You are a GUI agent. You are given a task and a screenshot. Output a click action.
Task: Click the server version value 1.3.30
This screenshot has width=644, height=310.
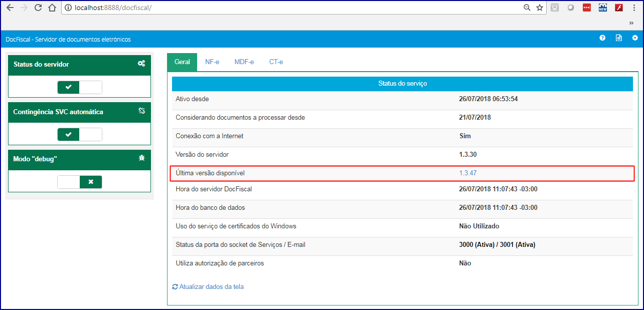[x=468, y=155]
